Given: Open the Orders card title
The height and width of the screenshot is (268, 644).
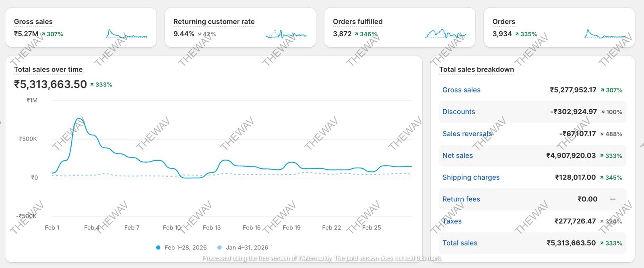Looking at the screenshot, I should tap(504, 22).
